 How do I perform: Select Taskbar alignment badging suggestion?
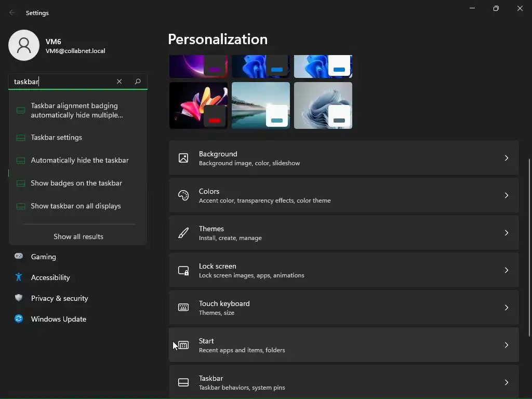[78, 110]
